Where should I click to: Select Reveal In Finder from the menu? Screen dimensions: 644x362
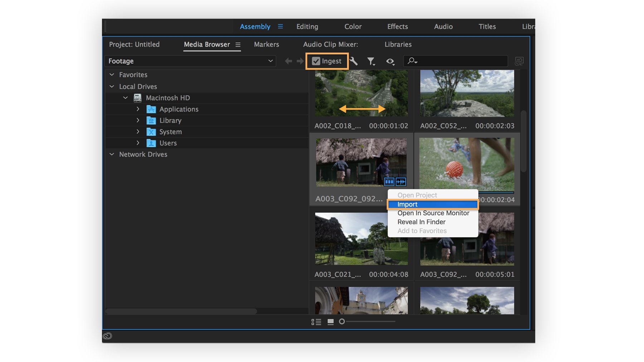point(421,222)
